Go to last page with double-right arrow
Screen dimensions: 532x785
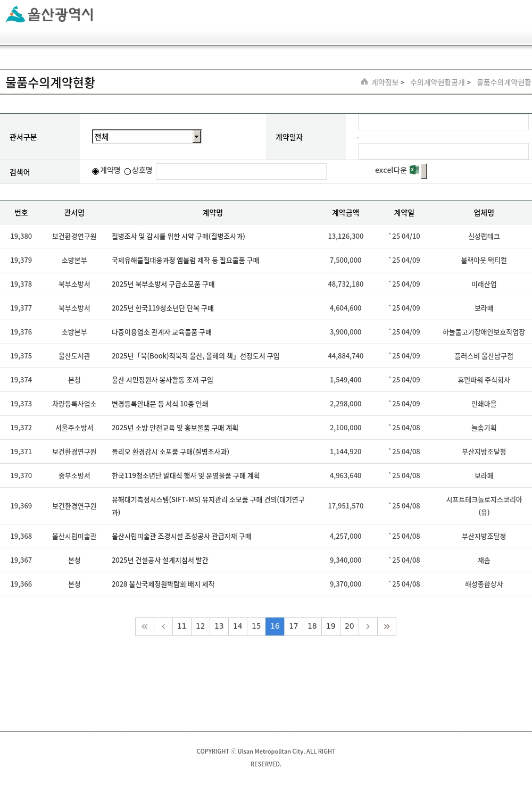point(387,626)
